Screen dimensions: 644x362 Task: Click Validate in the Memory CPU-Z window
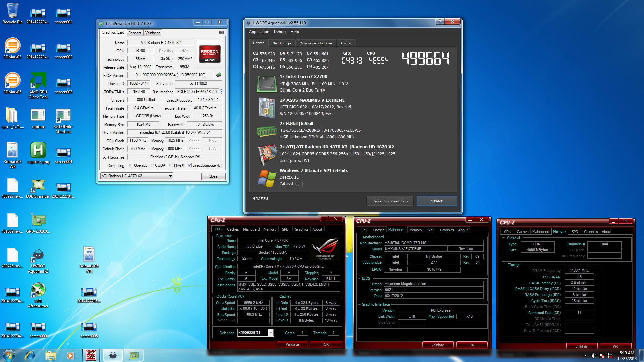[582, 346]
